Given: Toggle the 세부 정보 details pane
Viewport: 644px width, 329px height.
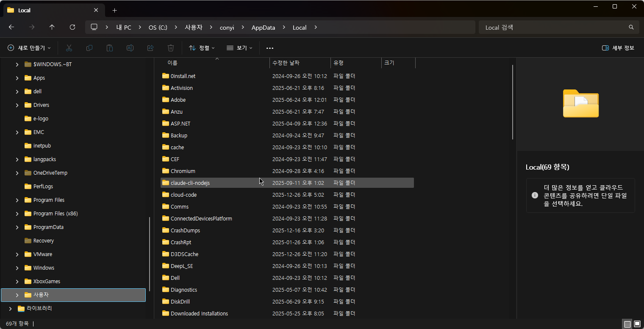Looking at the screenshot, I should [618, 48].
